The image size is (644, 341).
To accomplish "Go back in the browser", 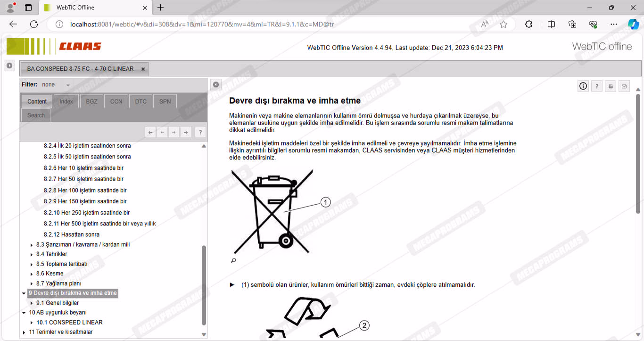I will point(13,24).
